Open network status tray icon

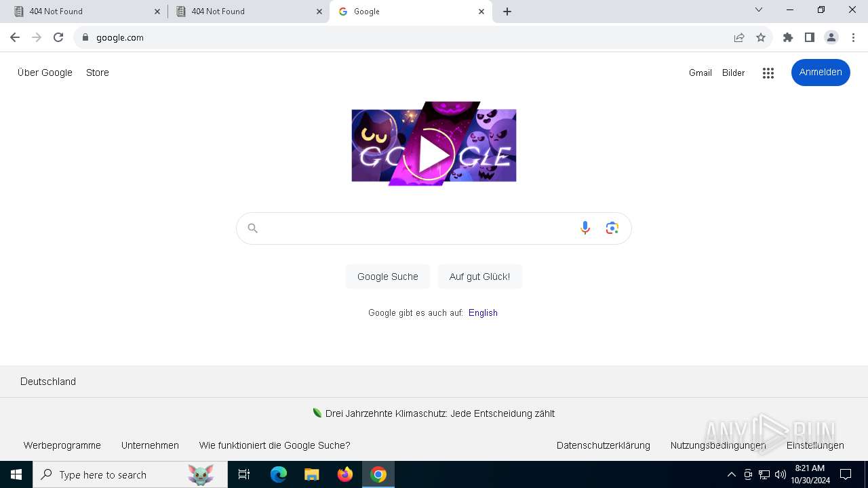coord(764,474)
